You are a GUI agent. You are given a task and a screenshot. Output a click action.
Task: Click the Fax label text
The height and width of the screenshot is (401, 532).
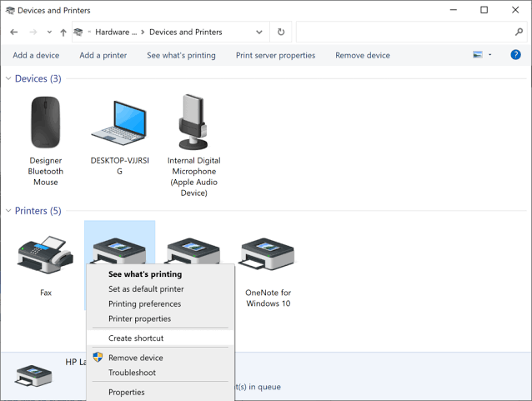46,293
